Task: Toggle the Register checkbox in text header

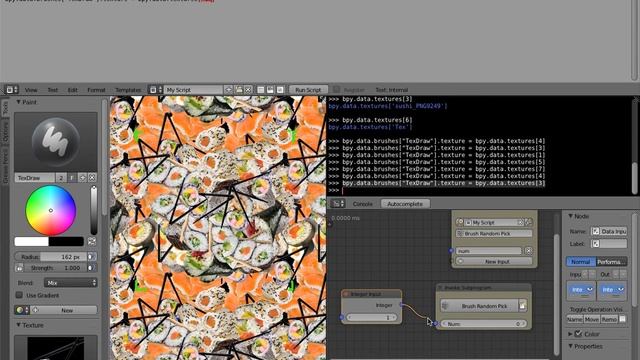Action: pos(336,89)
